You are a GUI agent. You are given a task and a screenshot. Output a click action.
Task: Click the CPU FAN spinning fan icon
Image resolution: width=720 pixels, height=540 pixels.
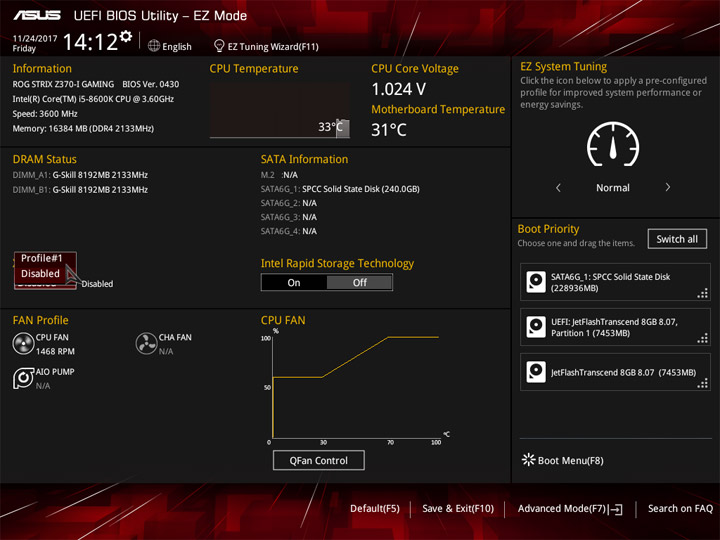tap(23, 343)
